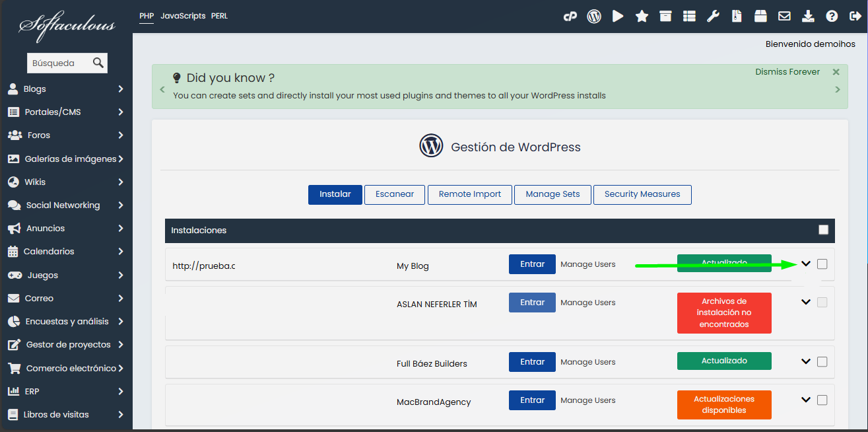868x432 pixels.
Task: Expand the Full Báez Builders row chevron
Action: (x=806, y=361)
